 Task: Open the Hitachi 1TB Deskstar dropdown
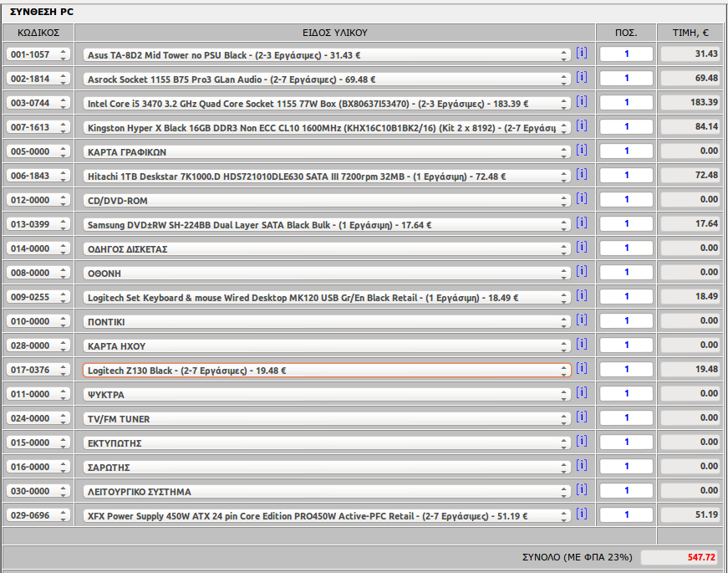point(327,177)
